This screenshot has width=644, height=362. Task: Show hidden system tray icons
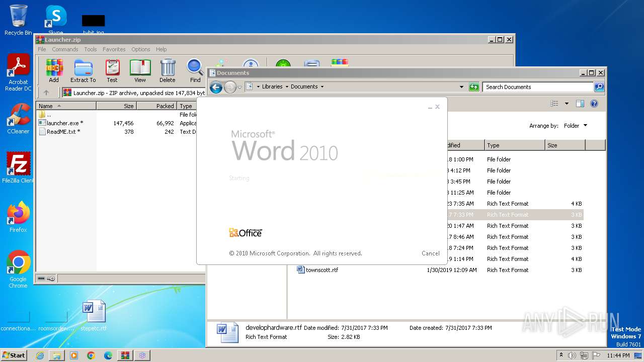(x=561, y=355)
